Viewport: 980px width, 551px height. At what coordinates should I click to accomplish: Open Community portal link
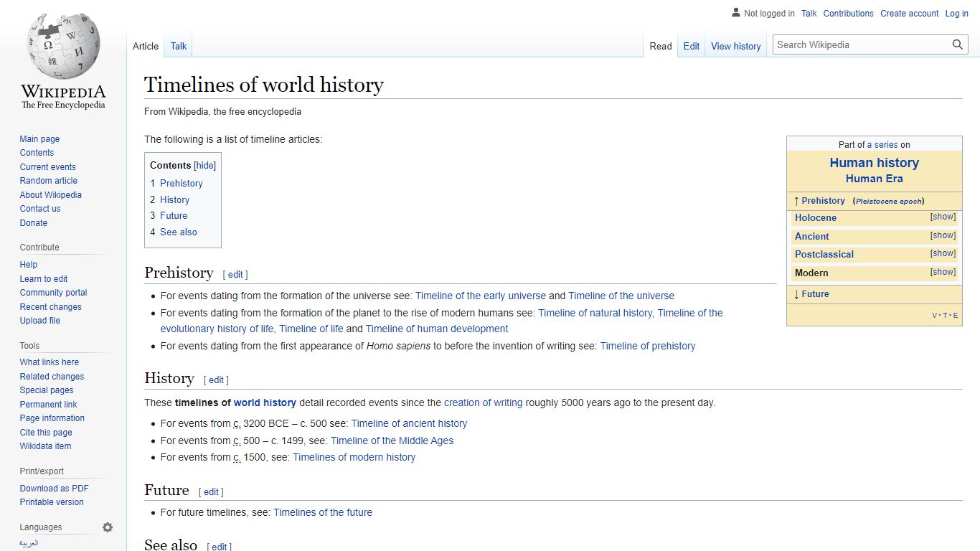54,293
